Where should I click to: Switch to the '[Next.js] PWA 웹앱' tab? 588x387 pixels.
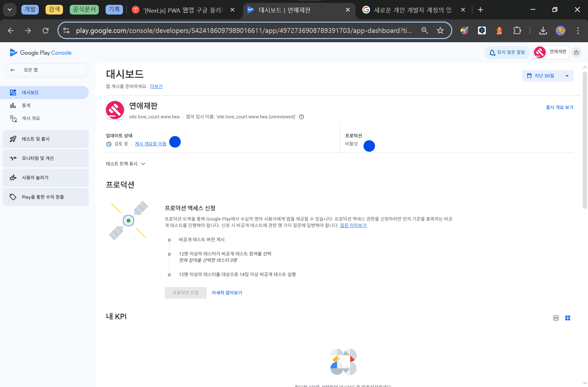[x=184, y=10]
